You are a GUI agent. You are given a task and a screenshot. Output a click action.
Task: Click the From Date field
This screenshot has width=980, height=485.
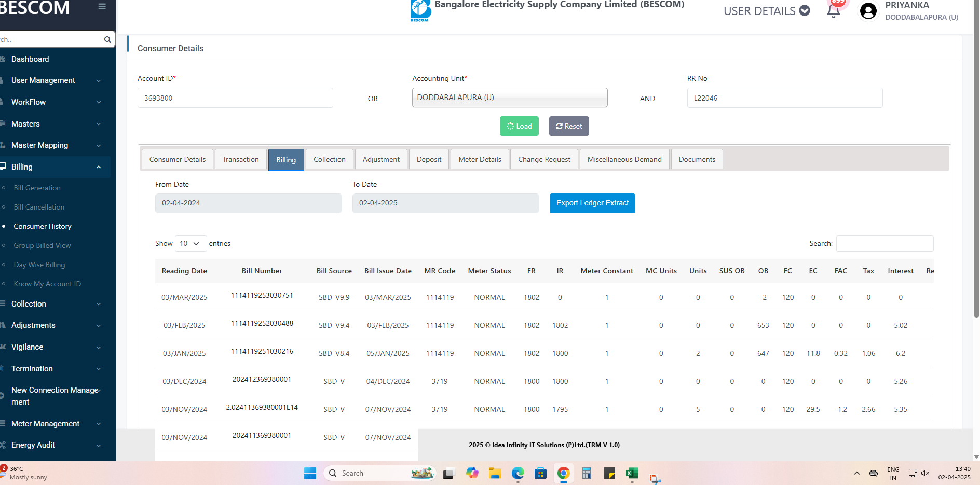click(x=249, y=203)
